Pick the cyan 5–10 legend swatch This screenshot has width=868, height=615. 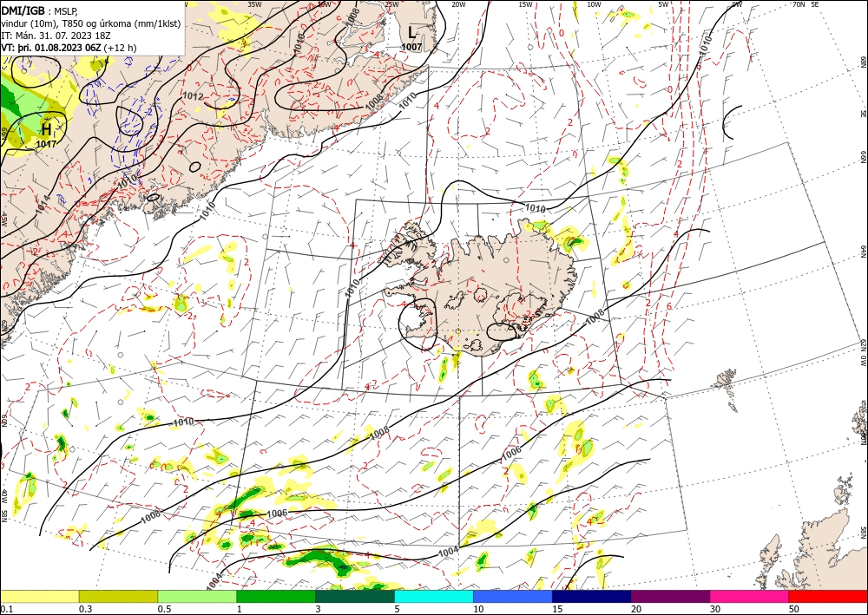[434, 596]
